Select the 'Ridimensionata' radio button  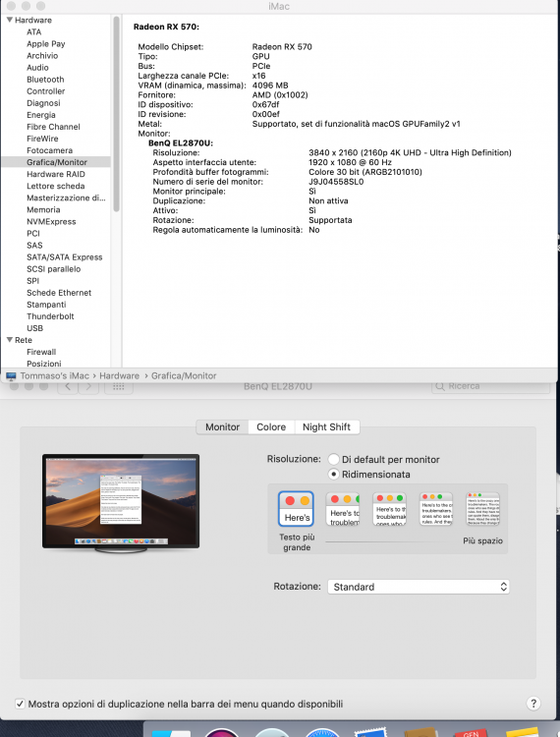tap(333, 475)
